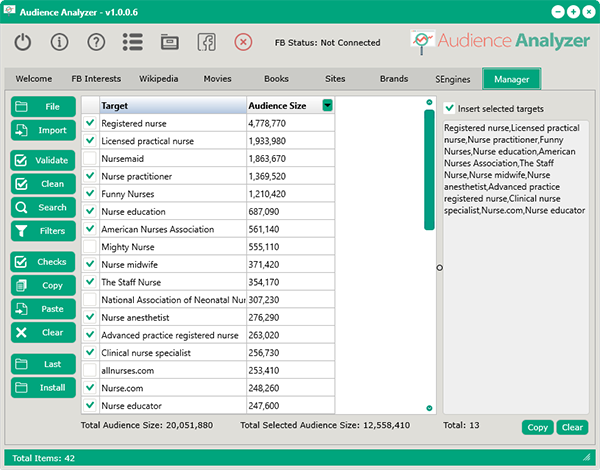Click the table scrollbar thumb
Image resolution: width=600 pixels, height=470 pixels.
tap(429, 170)
